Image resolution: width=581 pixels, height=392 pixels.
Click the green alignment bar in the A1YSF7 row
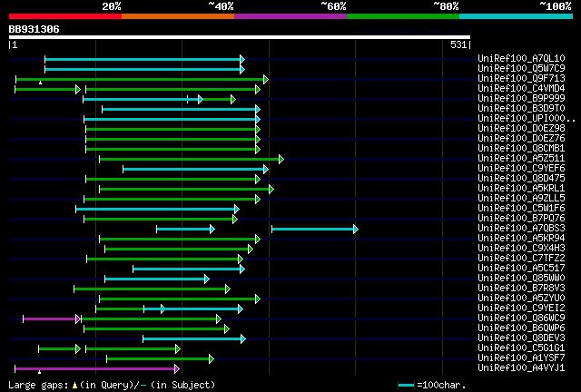pos(161,359)
